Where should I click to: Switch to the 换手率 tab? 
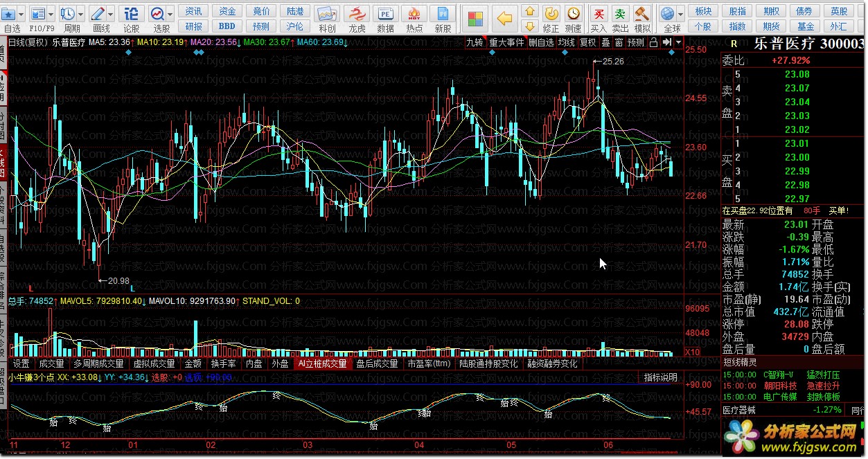(x=224, y=363)
